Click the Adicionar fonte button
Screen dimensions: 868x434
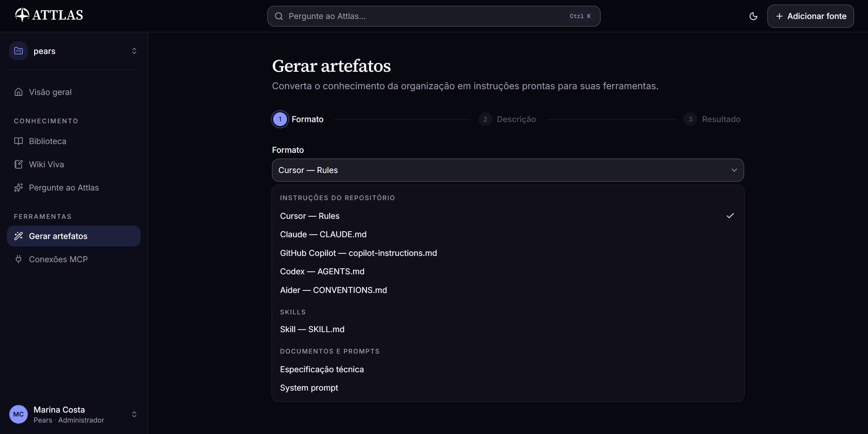coord(810,16)
